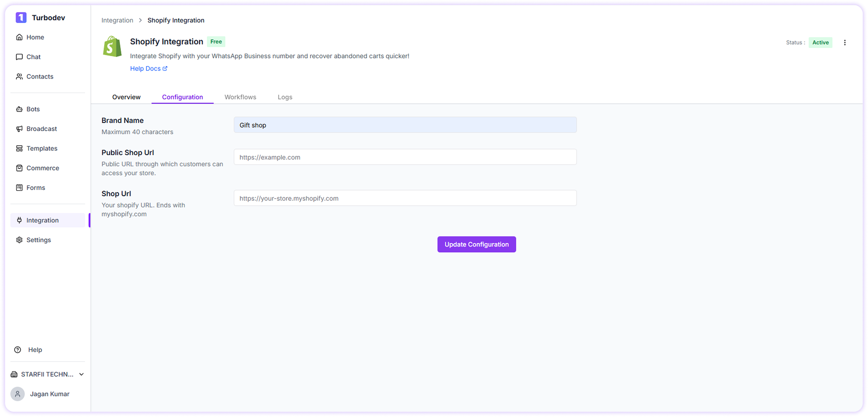
Task: Switch to the Overview tab
Action: [126, 97]
